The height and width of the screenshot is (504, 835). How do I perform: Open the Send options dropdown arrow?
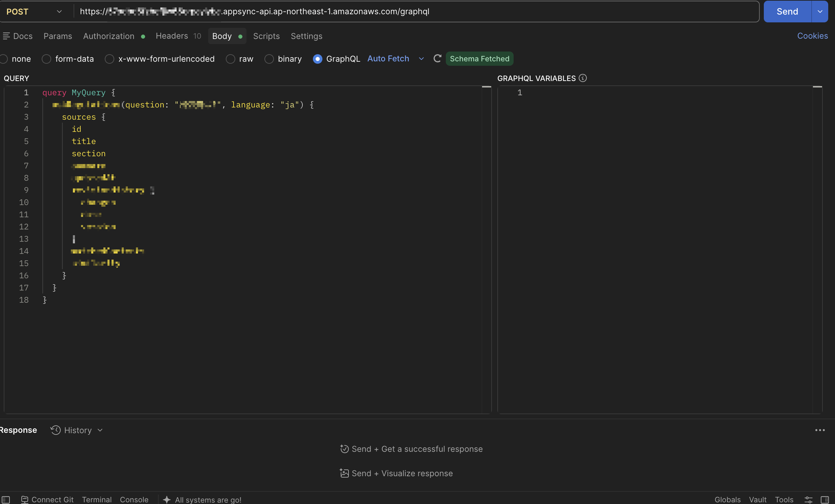820,12
